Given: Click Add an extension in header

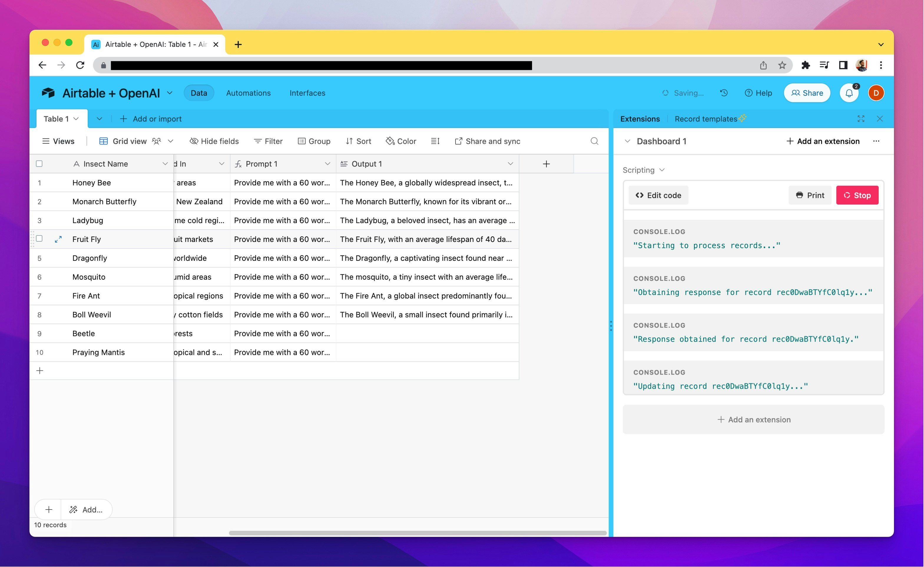Looking at the screenshot, I should [x=823, y=141].
